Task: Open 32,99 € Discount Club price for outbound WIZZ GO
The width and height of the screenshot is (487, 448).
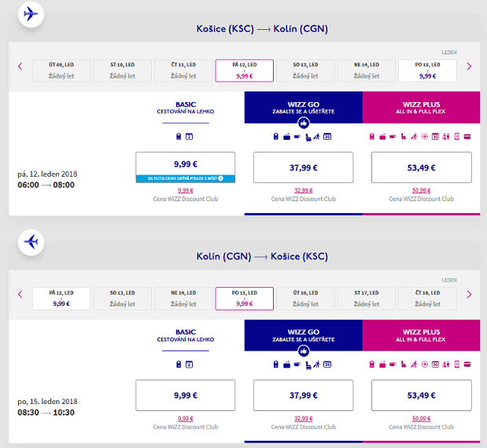Action: (304, 190)
